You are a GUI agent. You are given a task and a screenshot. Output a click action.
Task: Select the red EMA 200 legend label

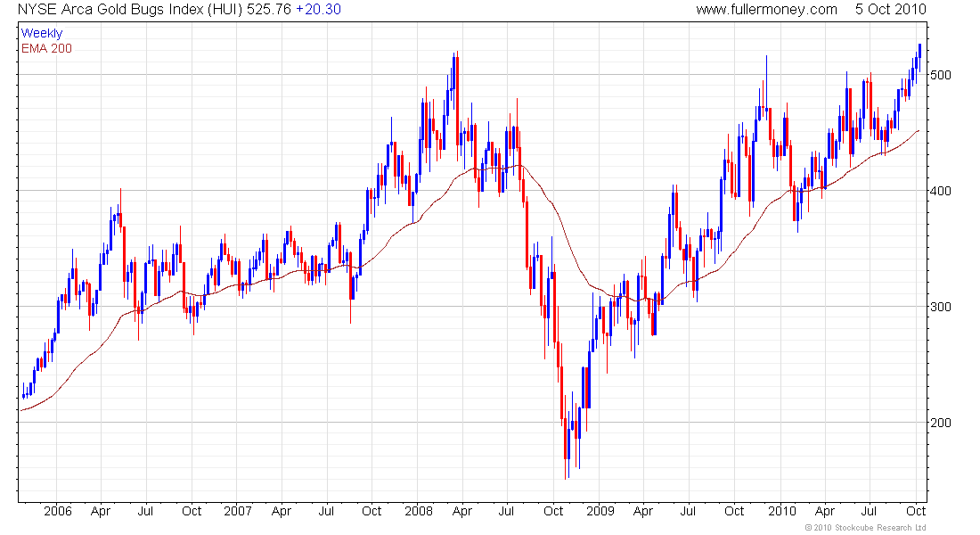click(x=46, y=48)
